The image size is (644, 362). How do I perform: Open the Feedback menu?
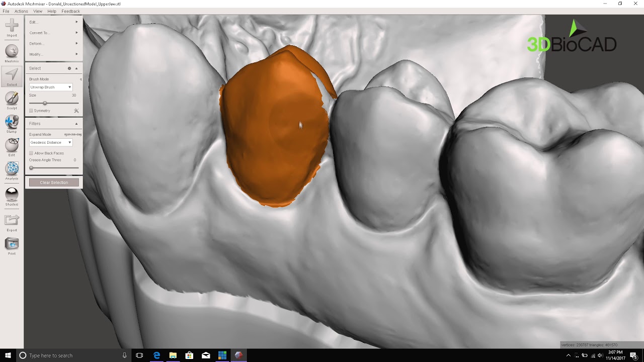(x=70, y=11)
